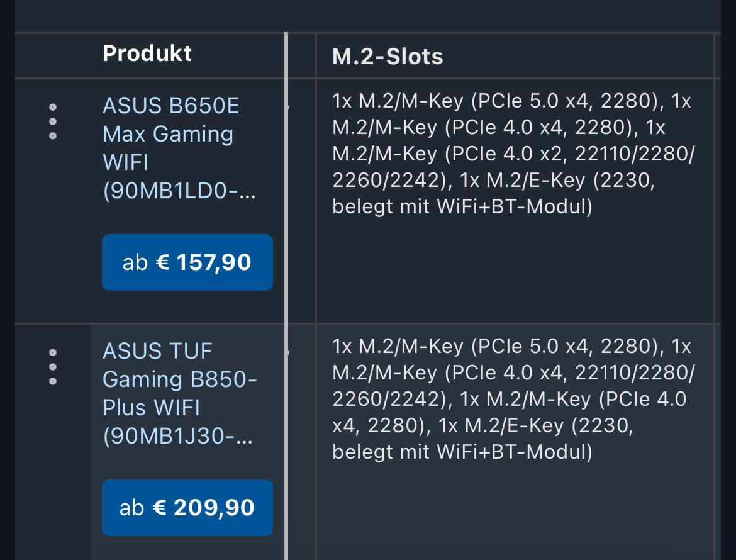Click the dark bar above the table header
This screenshot has height=560, width=736.
click(x=368, y=16)
